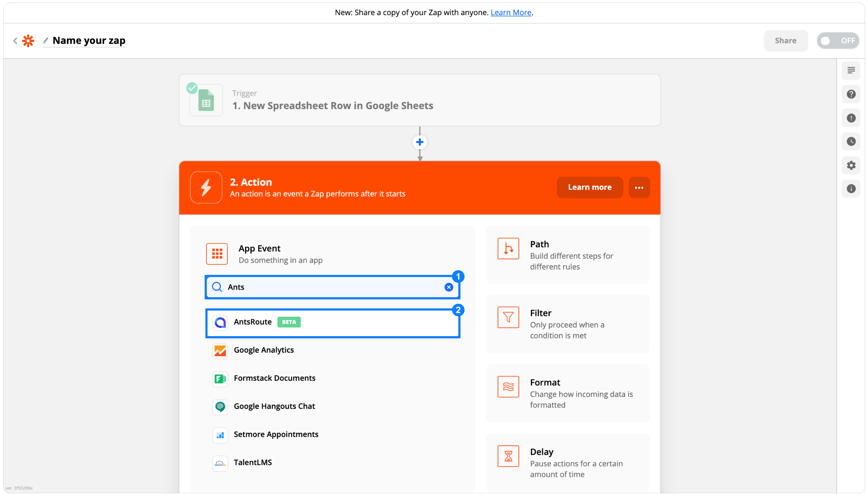Click the BETA badge next to AntsRoute

pos(289,322)
